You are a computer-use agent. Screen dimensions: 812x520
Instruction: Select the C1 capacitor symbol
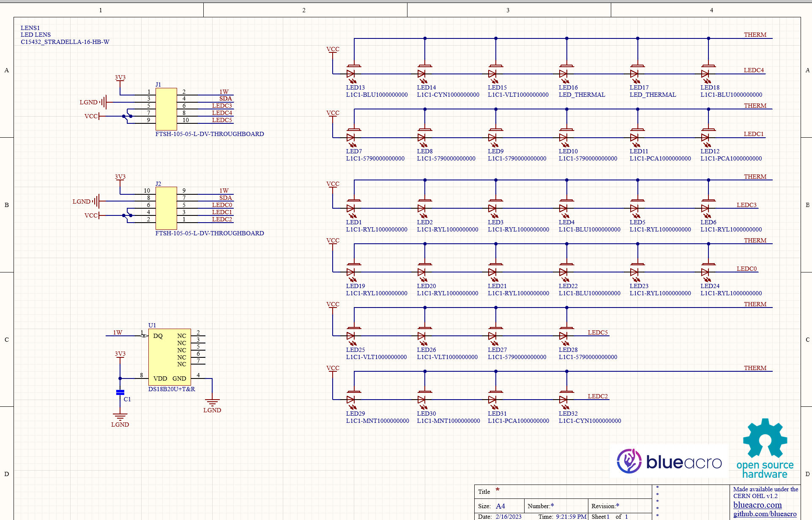click(x=120, y=392)
